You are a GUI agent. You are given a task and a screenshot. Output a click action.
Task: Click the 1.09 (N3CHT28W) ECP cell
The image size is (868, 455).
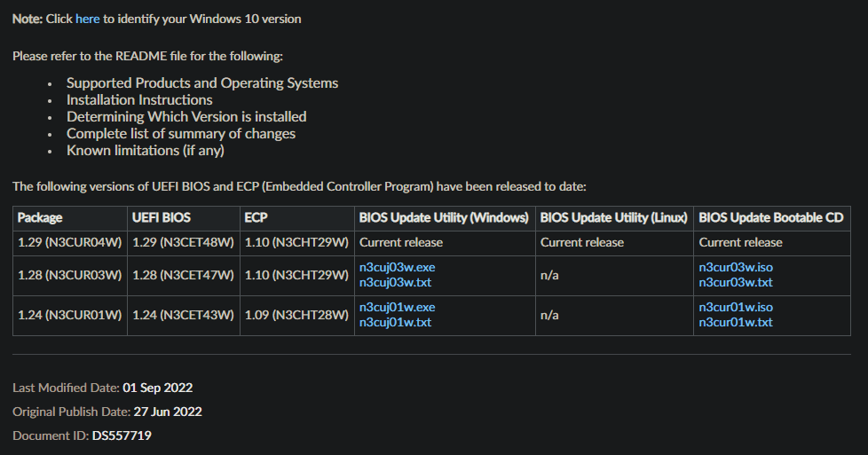(x=296, y=315)
